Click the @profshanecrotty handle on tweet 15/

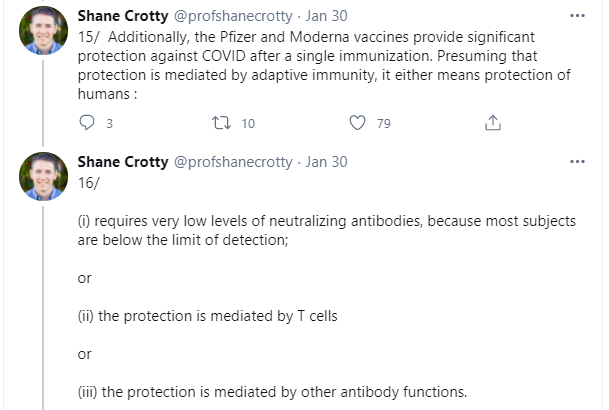coord(234,17)
